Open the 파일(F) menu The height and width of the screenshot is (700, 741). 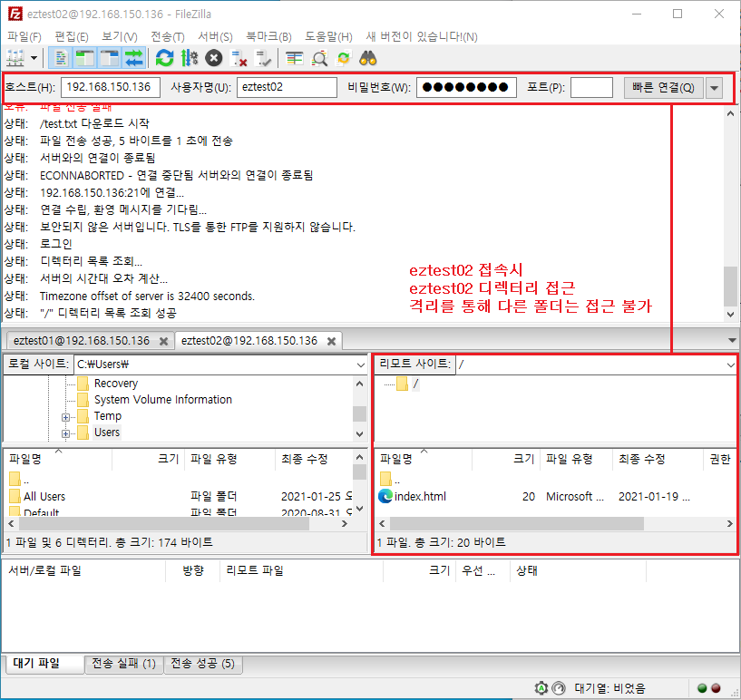click(x=24, y=37)
